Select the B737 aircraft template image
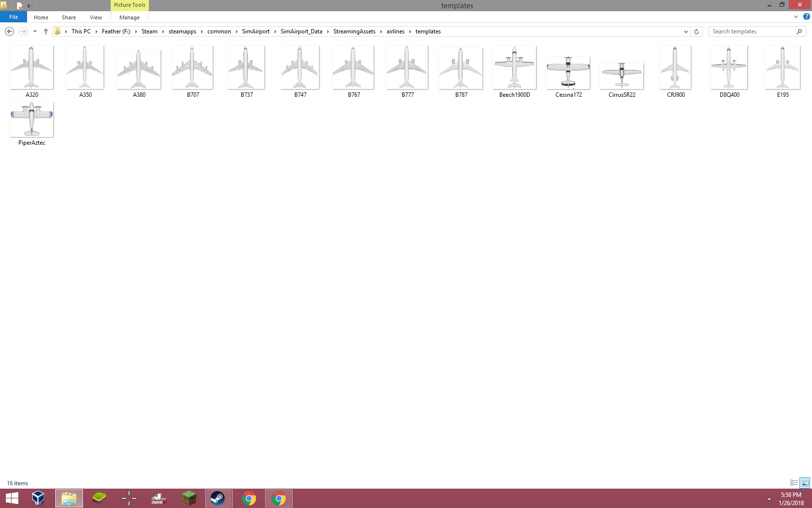 (x=246, y=68)
